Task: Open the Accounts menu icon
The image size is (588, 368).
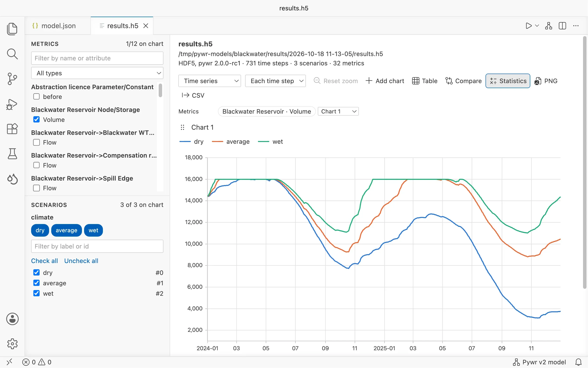Action: (x=12, y=319)
